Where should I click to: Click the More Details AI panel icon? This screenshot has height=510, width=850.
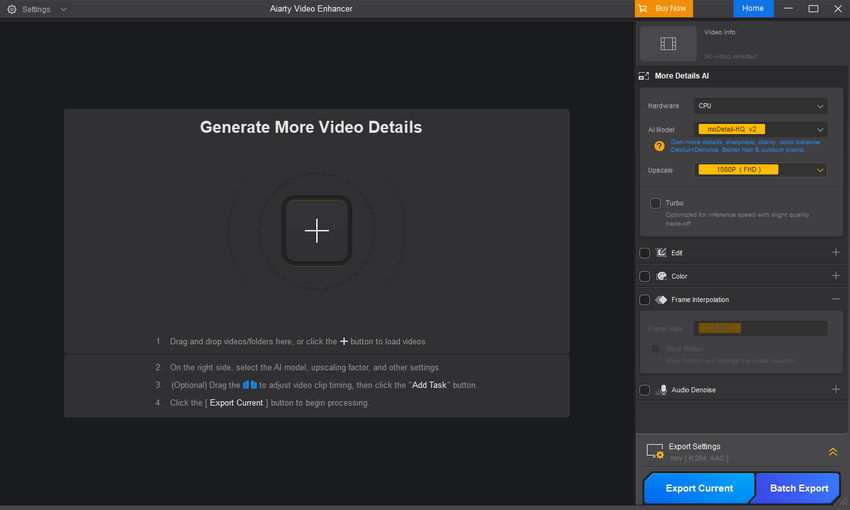644,76
